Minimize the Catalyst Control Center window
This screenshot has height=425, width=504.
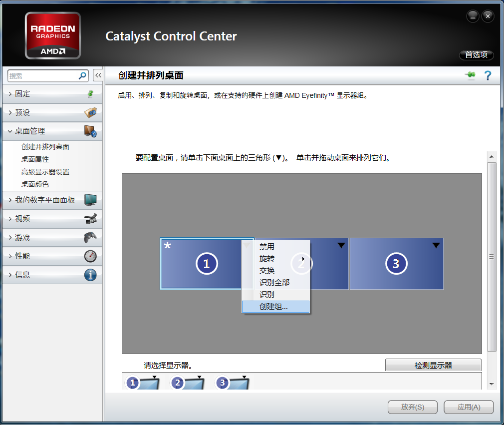point(473,16)
